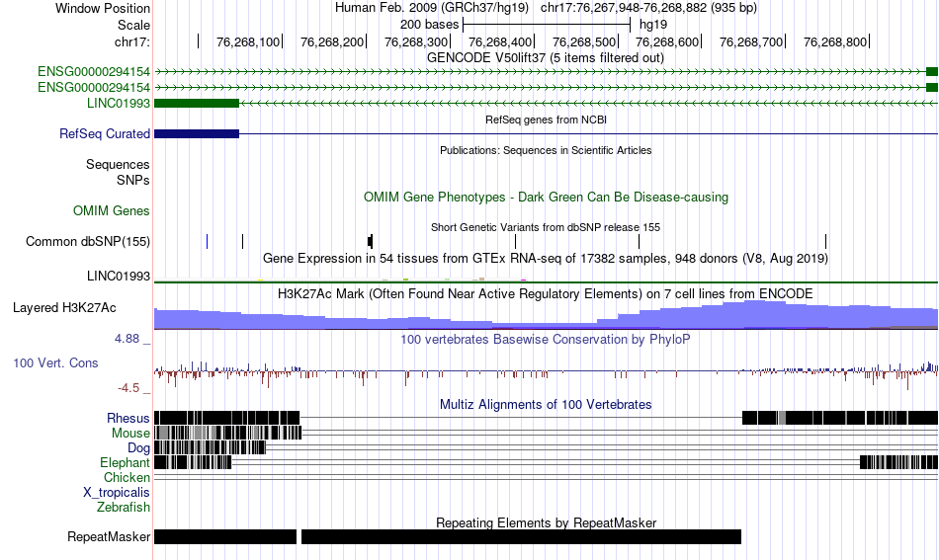Screen dimensions: 939x560
Task: Click the Mouse alignment label
Action: [130, 434]
